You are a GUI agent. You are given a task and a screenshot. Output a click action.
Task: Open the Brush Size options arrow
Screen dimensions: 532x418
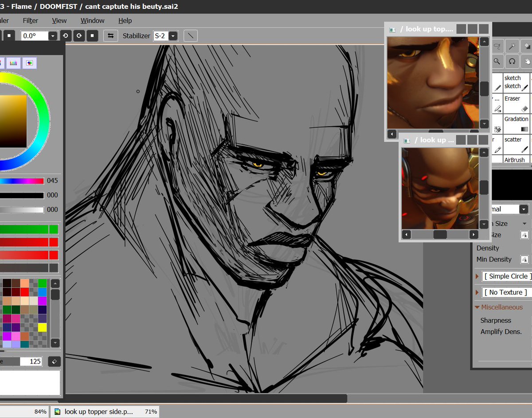point(525,223)
